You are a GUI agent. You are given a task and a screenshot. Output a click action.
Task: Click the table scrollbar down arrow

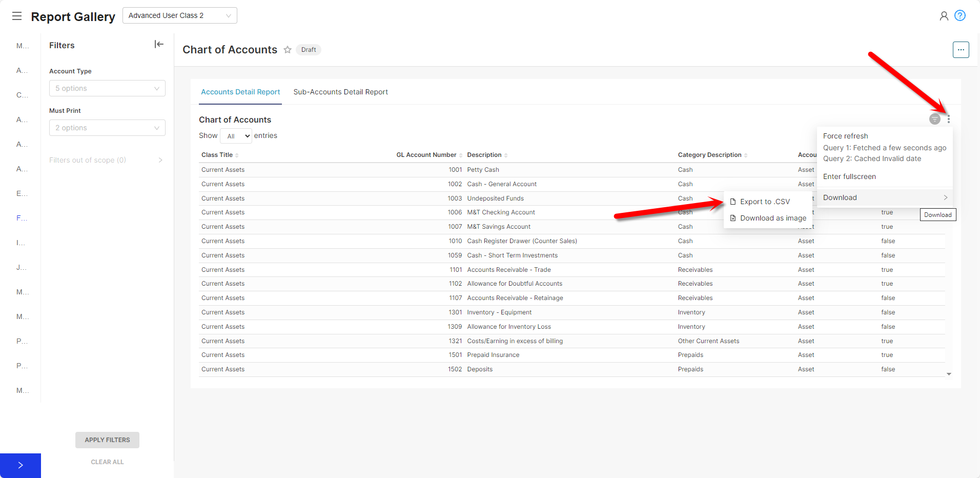949,374
